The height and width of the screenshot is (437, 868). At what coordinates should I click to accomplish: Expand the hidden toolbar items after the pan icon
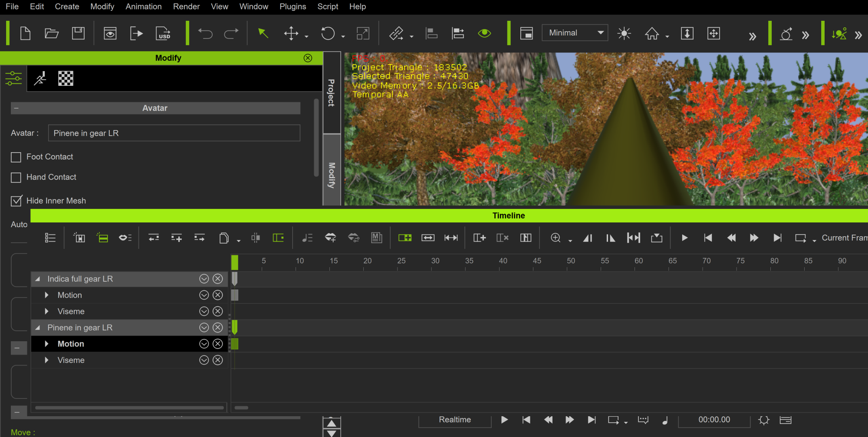coord(752,36)
